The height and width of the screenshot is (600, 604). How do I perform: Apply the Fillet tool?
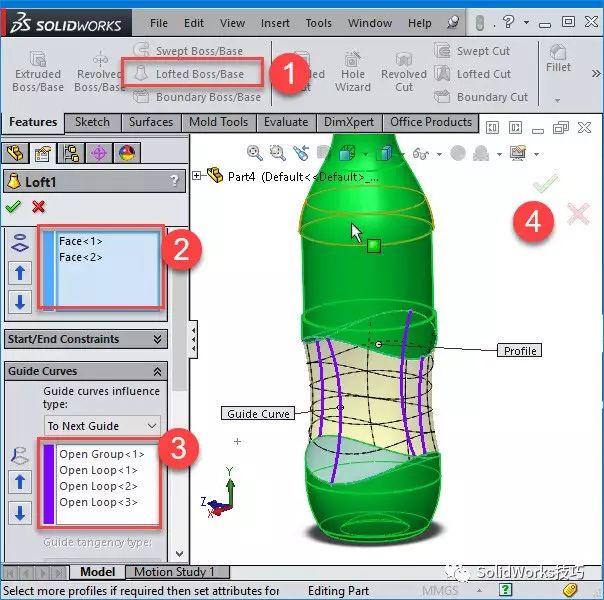coord(558,58)
